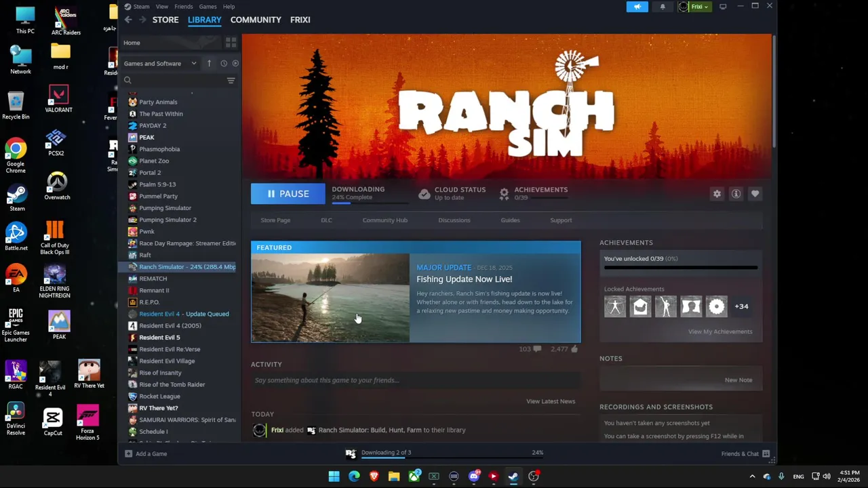This screenshot has width=868, height=488.
Task: Click the activity status input field
Action: [x=416, y=380]
